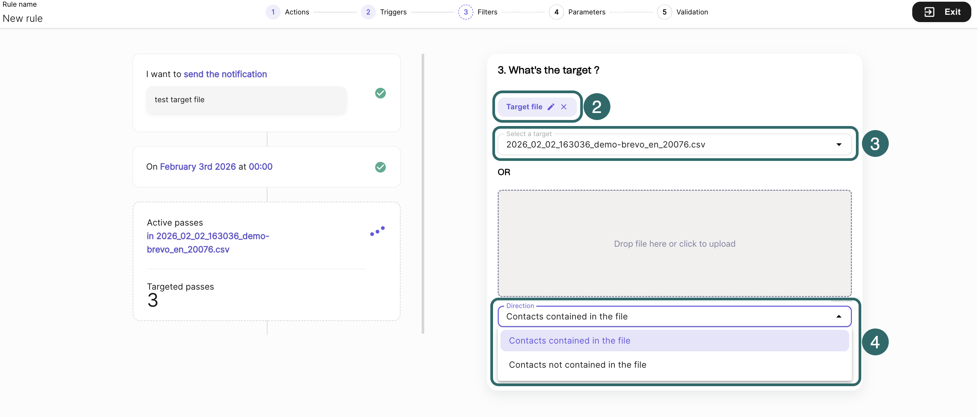Click the New rule name field
The width and height of the screenshot is (980, 417).
click(x=23, y=18)
